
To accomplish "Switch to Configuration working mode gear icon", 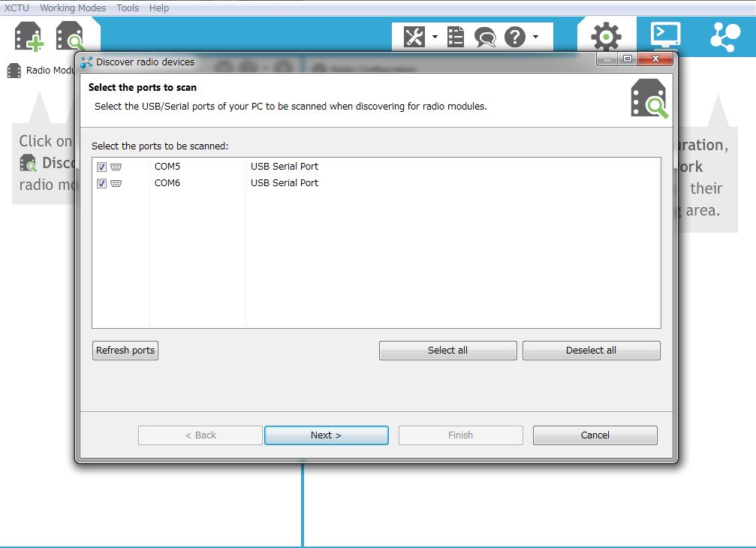I will (x=606, y=37).
